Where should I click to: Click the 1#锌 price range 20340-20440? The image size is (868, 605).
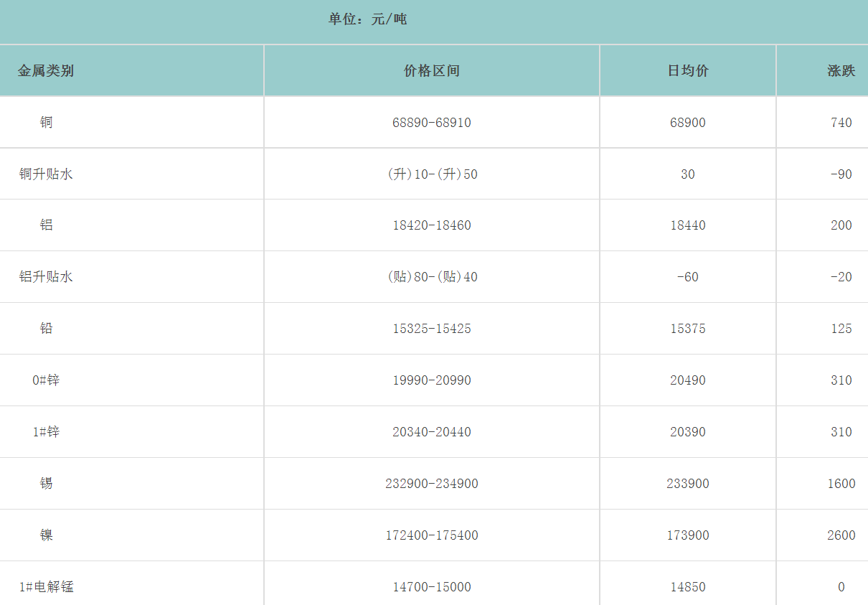tap(432, 432)
